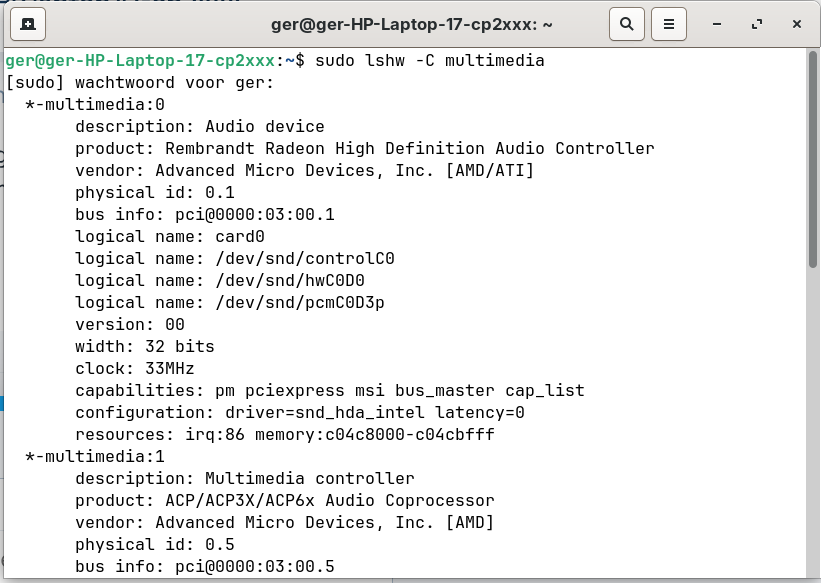Click the 'sudo lshw -C multimedia' command
821x583 pixels.
(429, 61)
